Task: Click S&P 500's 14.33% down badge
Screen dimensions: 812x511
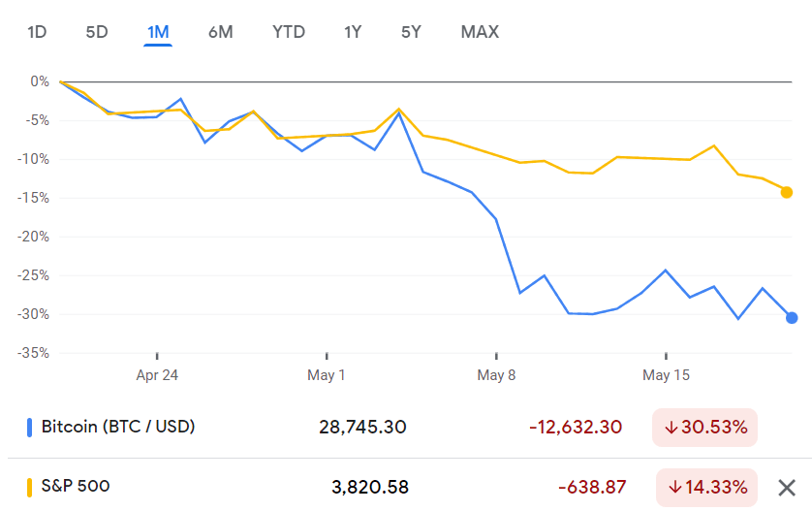Action: [x=704, y=487]
